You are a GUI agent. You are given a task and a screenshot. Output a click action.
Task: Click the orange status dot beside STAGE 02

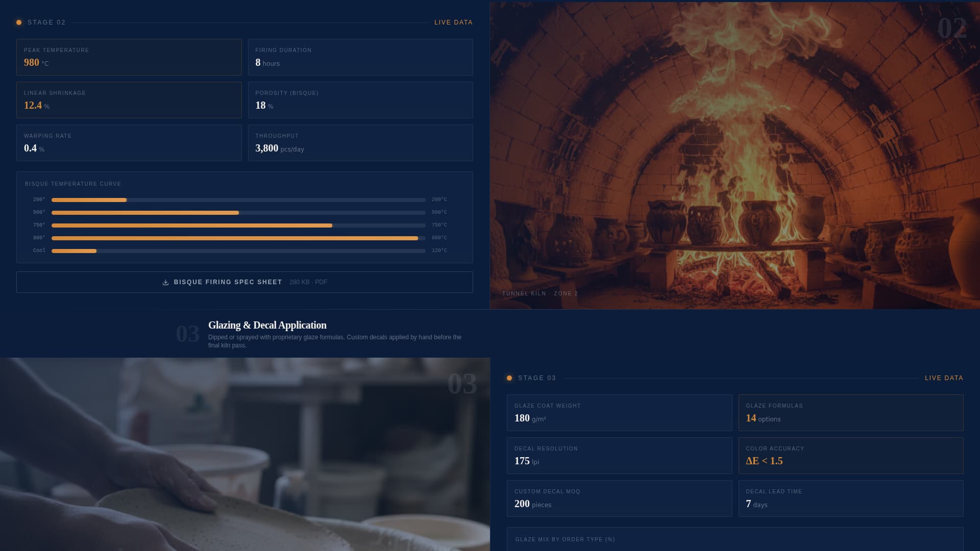(19, 22)
